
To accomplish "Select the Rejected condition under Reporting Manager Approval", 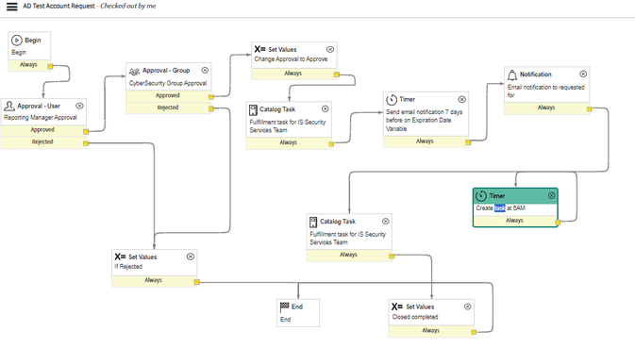I will [x=43, y=142].
